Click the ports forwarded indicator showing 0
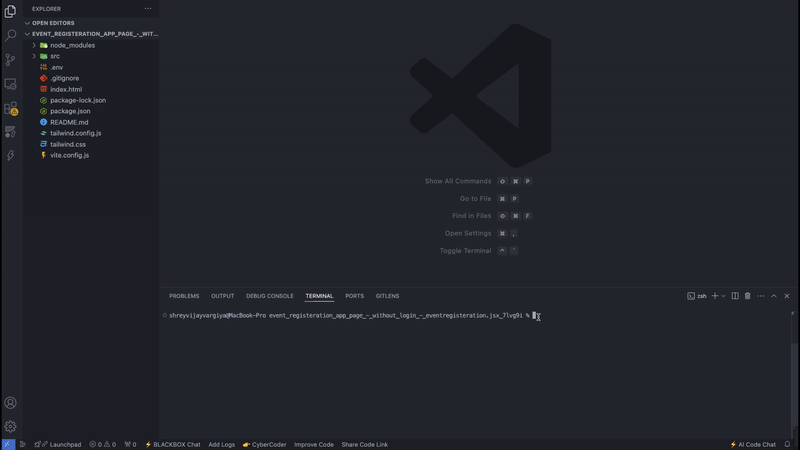 click(x=130, y=444)
